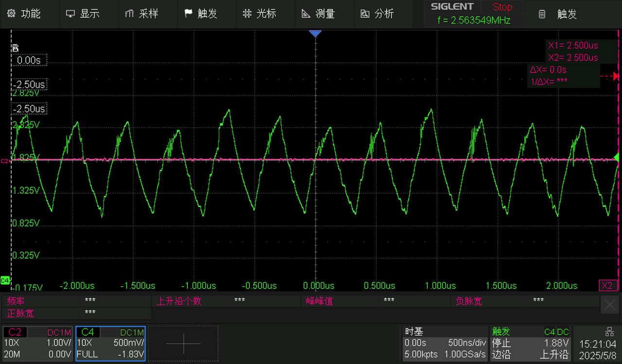Click the X2 cursor button
622x364 pixels.
(608, 285)
